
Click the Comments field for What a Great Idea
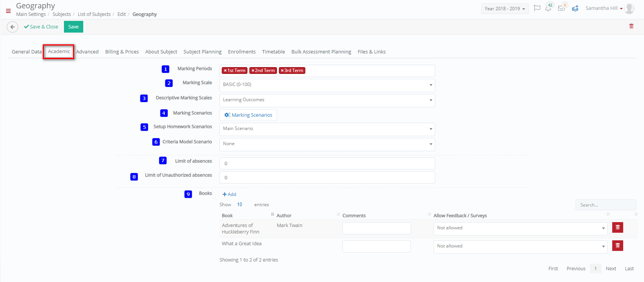pos(376,246)
